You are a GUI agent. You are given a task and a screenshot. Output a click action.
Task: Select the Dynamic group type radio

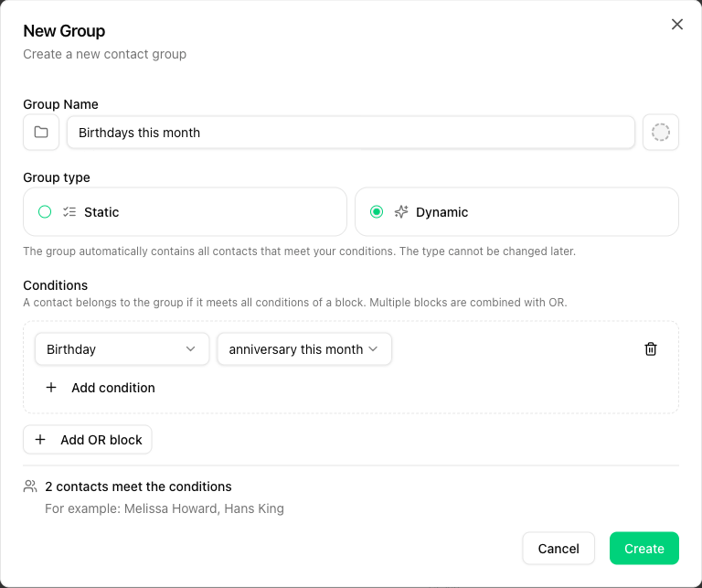pyautogui.click(x=377, y=212)
